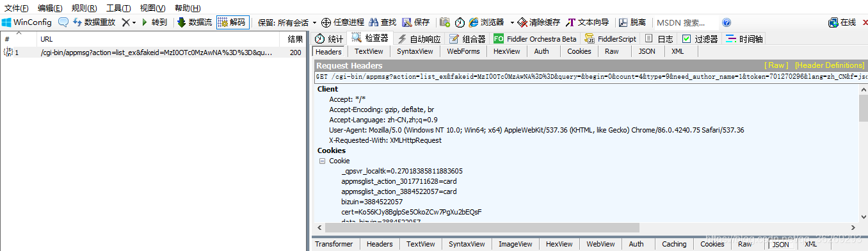
Task: Click the 数据重放 replay button
Action: tap(94, 22)
